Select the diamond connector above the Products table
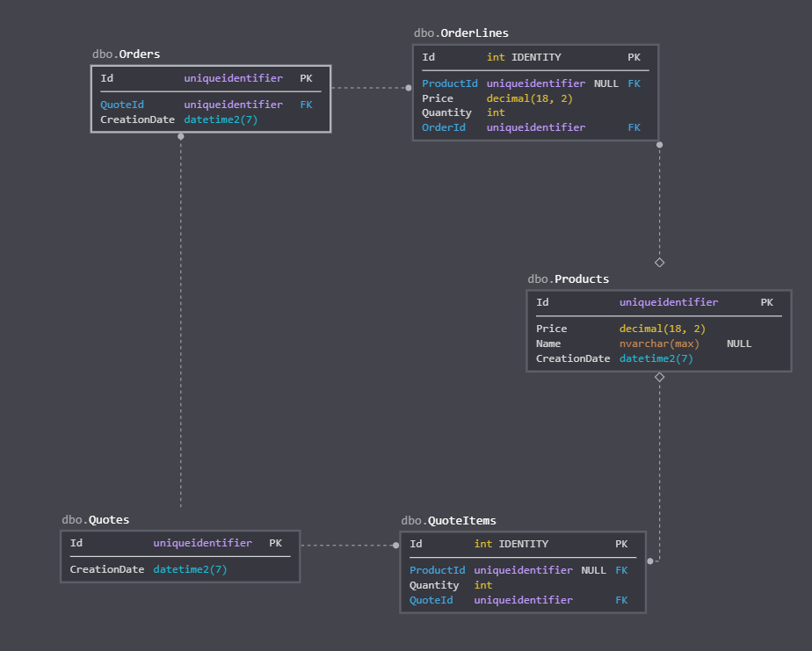This screenshot has height=651, width=812. click(x=659, y=262)
